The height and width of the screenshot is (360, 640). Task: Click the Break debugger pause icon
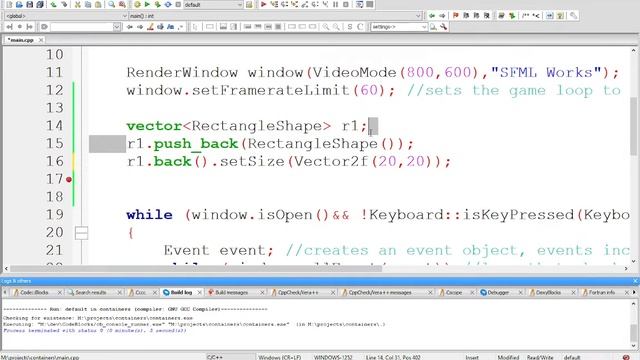click(x=336, y=4)
